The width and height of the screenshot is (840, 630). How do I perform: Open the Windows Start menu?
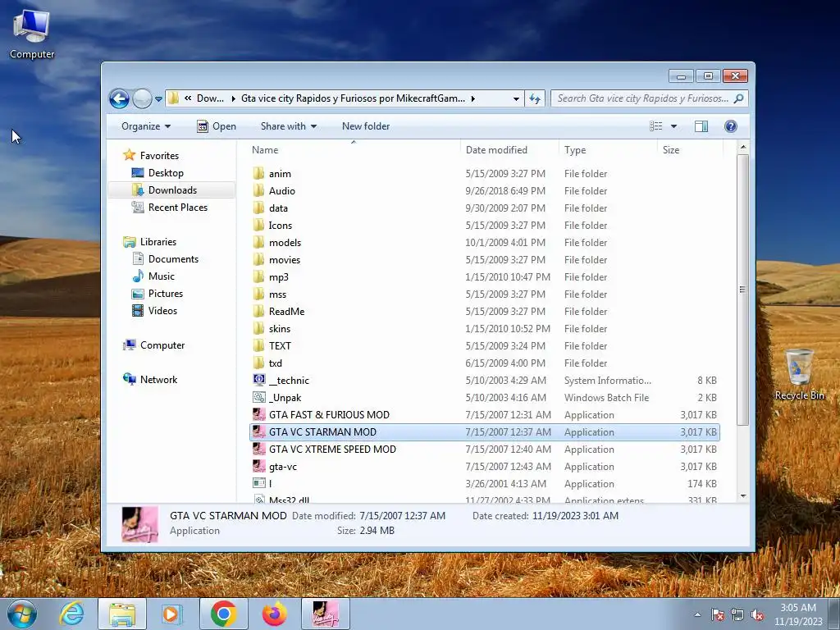click(x=22, y=614)
